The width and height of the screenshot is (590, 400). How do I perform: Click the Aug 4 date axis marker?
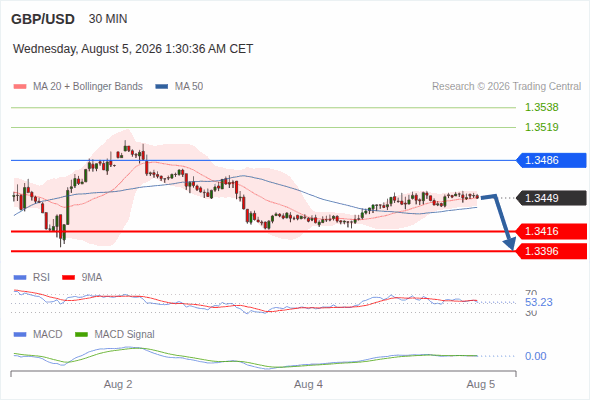308,384
